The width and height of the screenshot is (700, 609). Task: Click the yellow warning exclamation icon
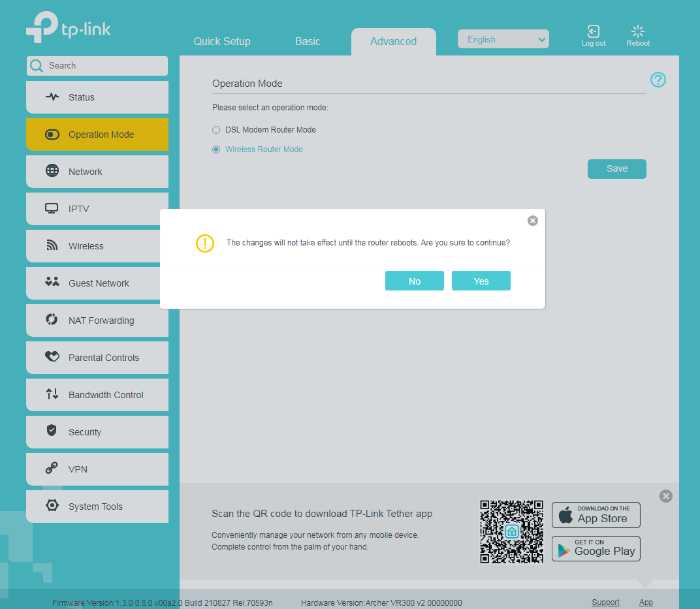(x=205, y=243)
